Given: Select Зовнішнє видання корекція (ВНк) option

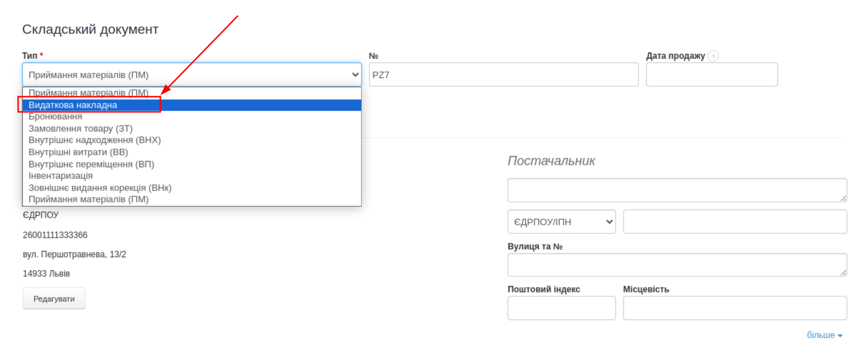Looking at the screenshot, I should pyautogui.click(x=100, y=188).
